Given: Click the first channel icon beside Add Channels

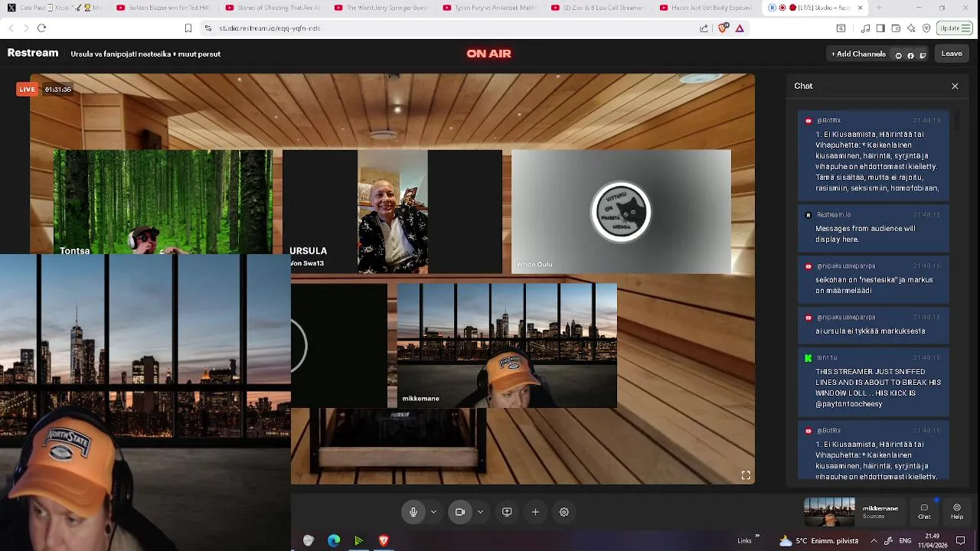Looking at the screenshot, I should coord(899,55).
